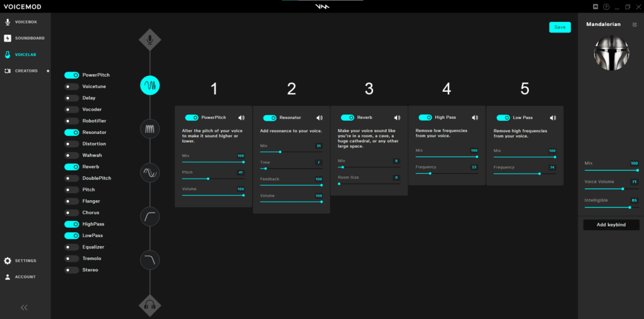
Task: Select the HighPass curve node in the chain
Action: coord(150,216)
